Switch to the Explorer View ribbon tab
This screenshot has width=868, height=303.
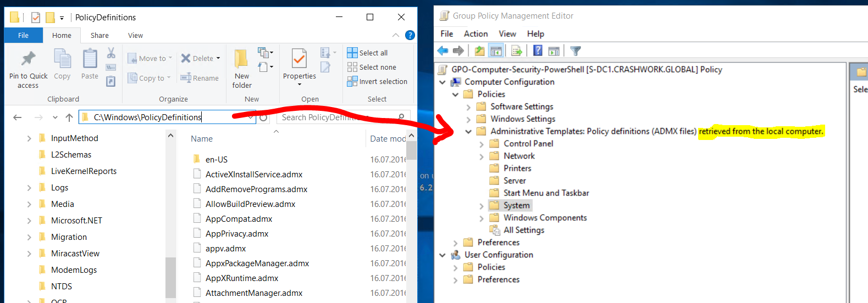[x=135, y=35]
